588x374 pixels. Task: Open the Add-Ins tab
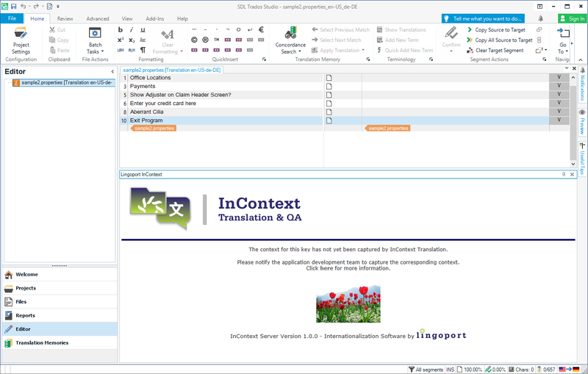pyautogui.click(x=155, y=18)
